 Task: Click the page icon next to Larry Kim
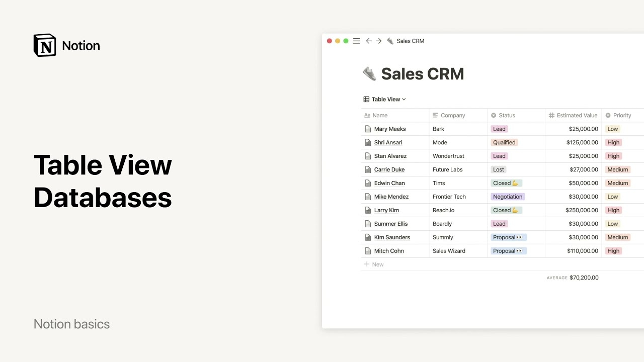[x=367, y=211]
